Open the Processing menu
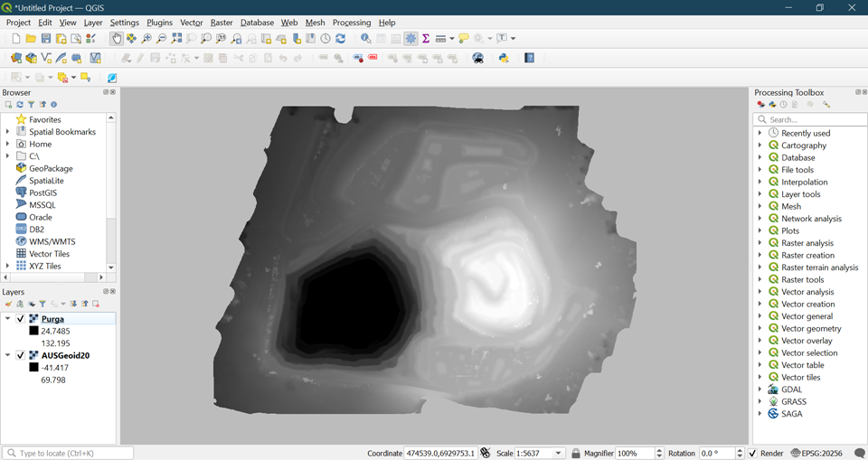 [x=351, y=23]
